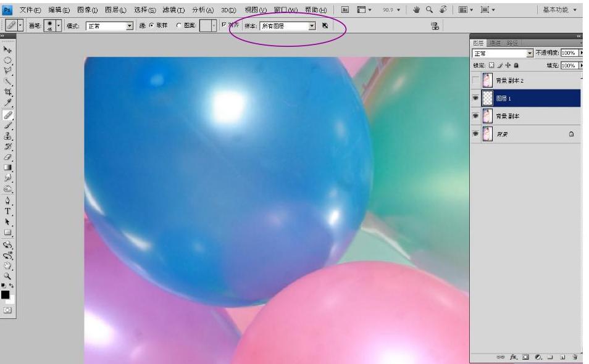Select the Zoom tool in toolbox

pos(7,276)
